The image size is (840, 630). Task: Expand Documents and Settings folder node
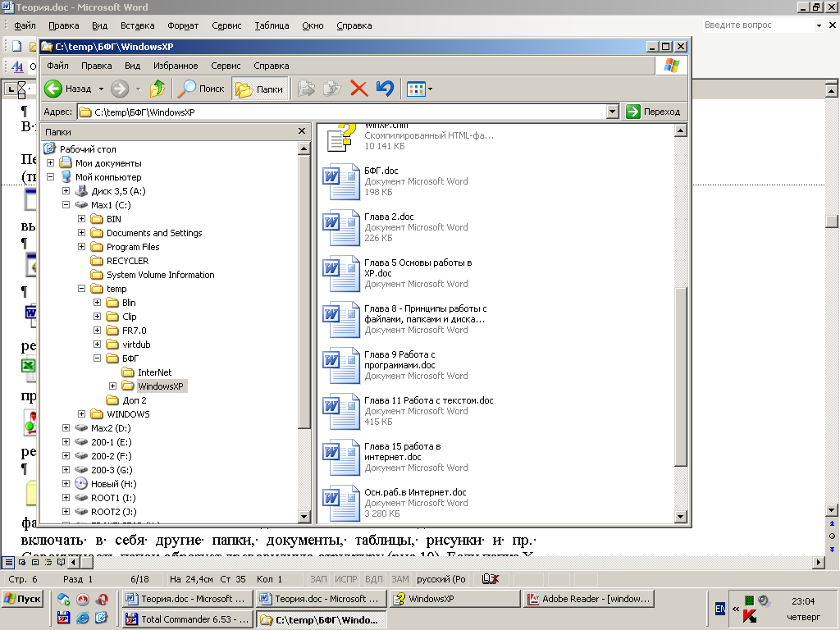[x=81, y=232]
